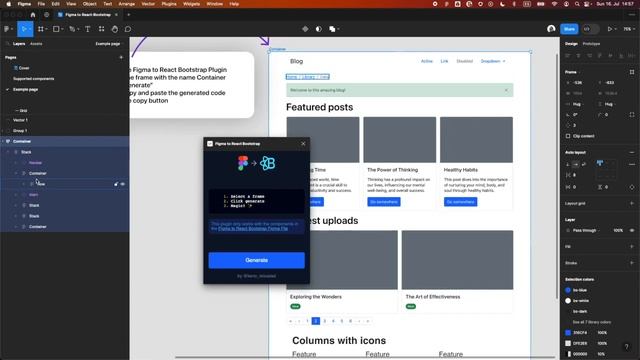The height and width of the screenshot is (360, 640).
Task: Select the Move tool
Action: (24, 29)
